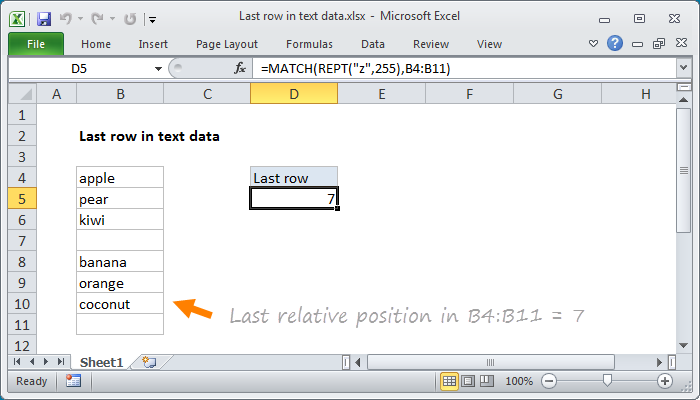Click the zoom in plus icon

click(664, 381)
